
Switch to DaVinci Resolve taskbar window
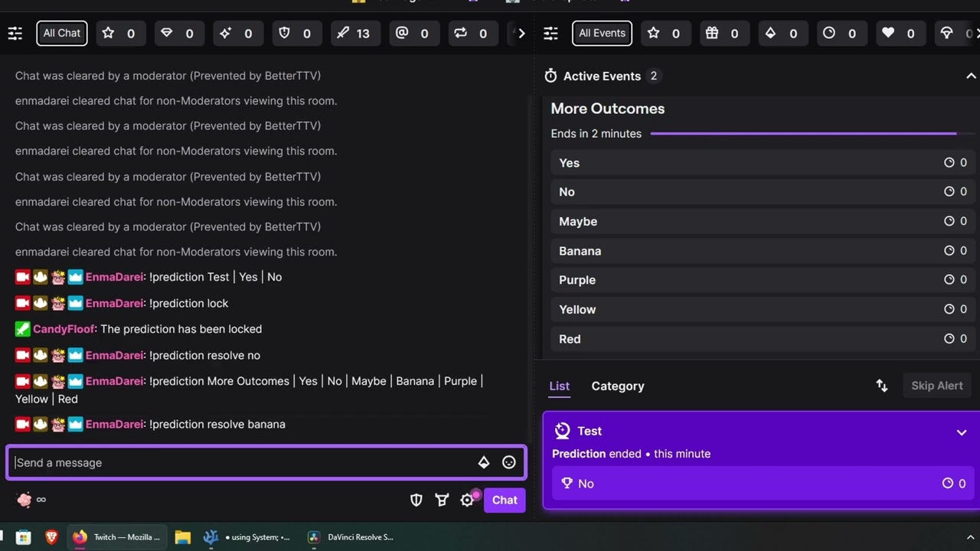point(350,537)
